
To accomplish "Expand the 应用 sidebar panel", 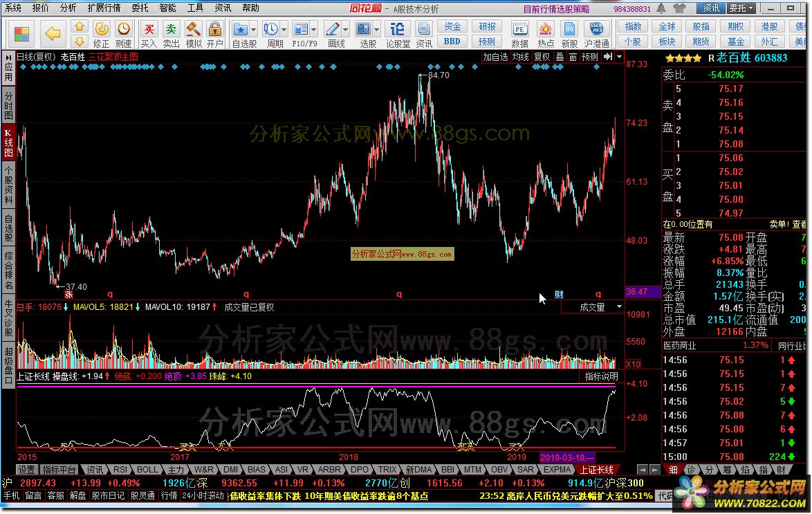I will pyautogui.click(x=8, y=69).
